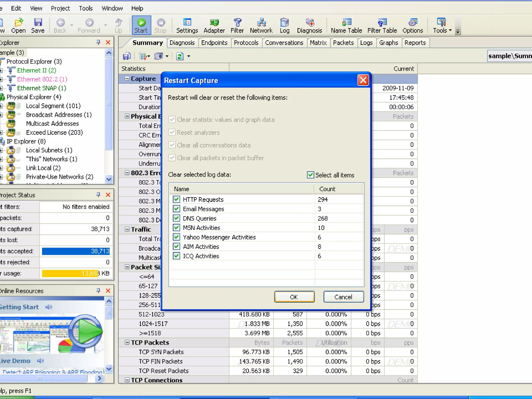Open the Project menu
The height and width of the screenshot is (399, 532).
pyautogui.click(x=60, y=8)
